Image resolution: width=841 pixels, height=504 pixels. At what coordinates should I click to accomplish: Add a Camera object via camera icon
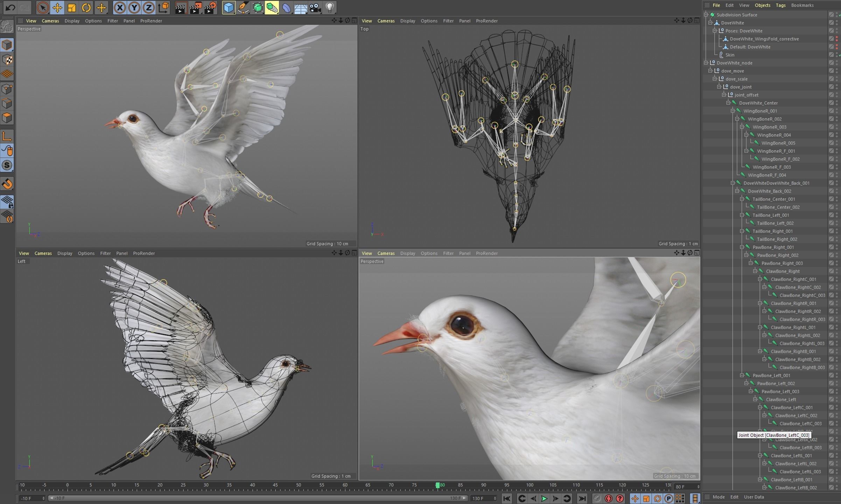pyautogui.click(x=315, y=8)
